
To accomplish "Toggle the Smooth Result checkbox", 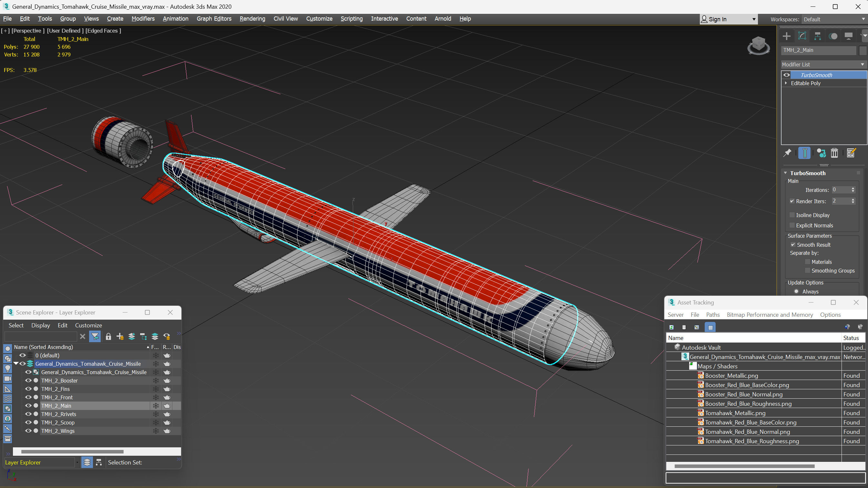I will coord(793,245).
